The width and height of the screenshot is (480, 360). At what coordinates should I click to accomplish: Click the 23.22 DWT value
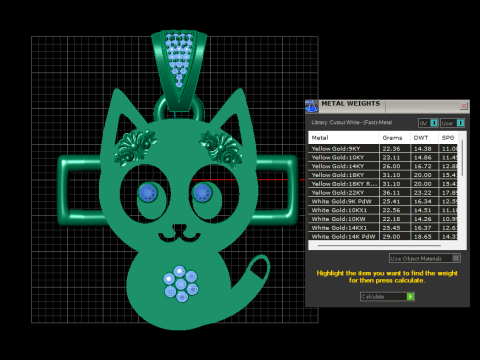[422, 193]
